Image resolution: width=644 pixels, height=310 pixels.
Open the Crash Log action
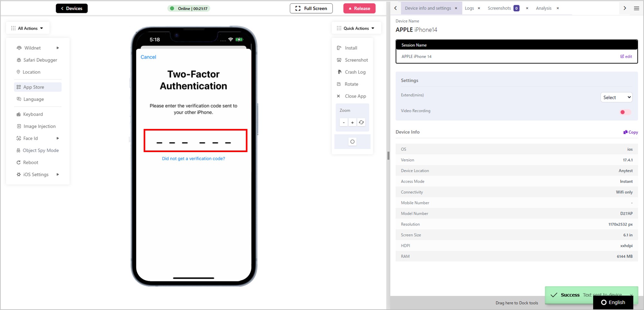(x=351, y=72)
